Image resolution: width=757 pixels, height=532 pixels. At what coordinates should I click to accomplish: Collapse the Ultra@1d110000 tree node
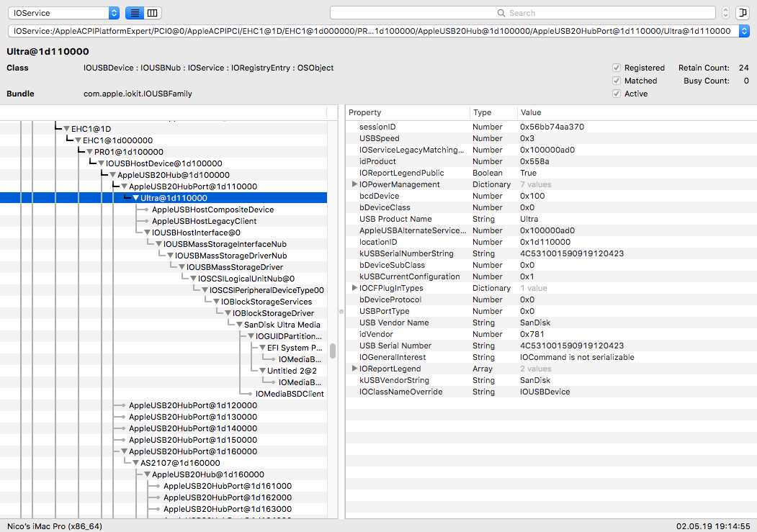pos(135,198)
